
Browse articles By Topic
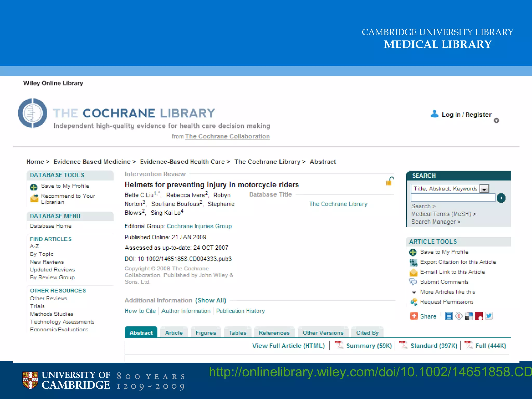click(x=42, y=254)
